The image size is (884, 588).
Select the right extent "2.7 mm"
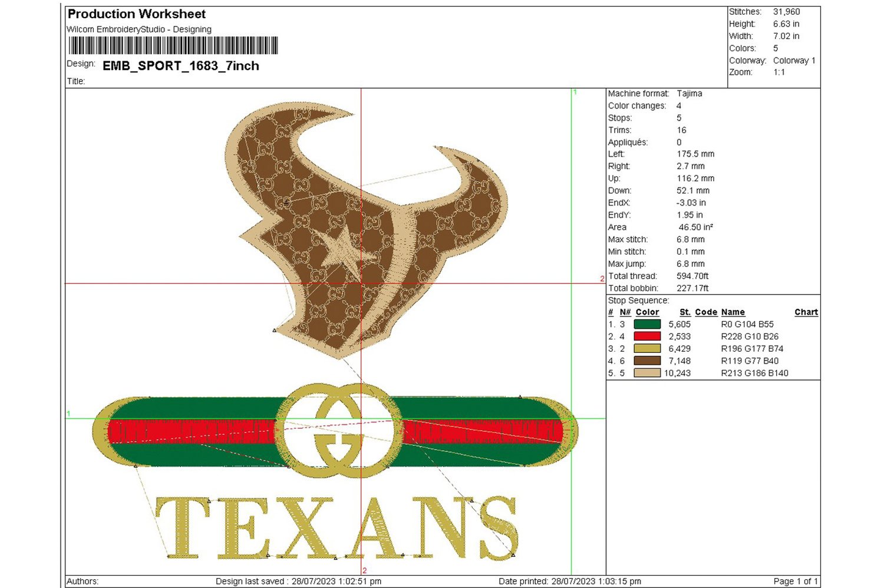coord(691,166)
